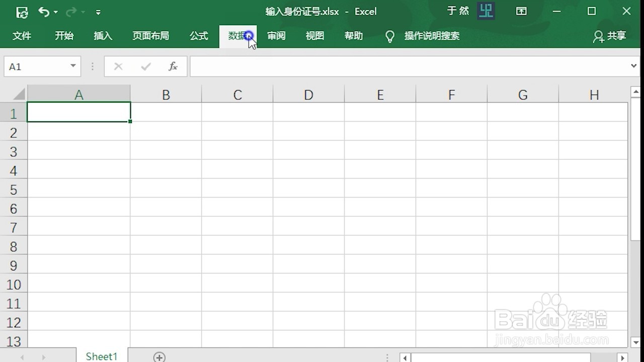Click the Save icon on Quick Access Toolbar
644x362 pixels.
point(22,11)
